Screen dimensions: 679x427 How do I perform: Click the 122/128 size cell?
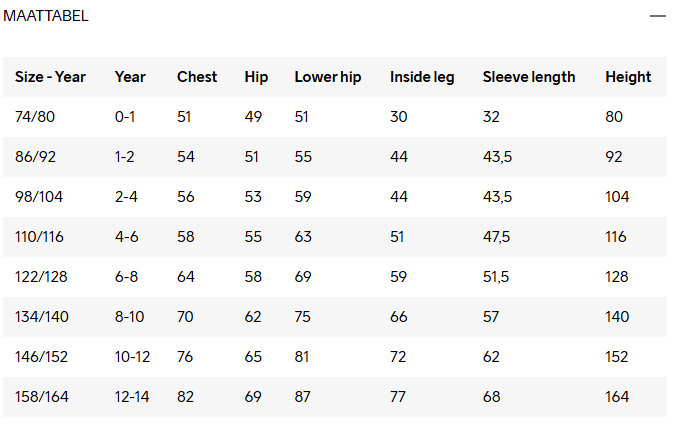pos(41,277)
